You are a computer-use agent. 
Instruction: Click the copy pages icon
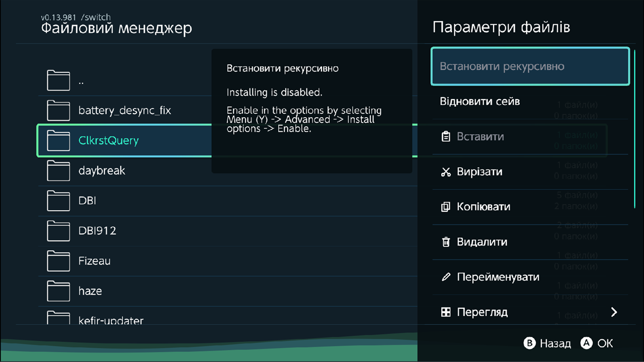pos(445,207)
